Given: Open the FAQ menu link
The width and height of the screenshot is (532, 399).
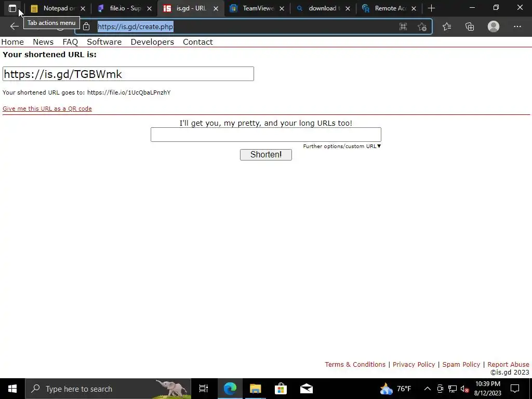Looking at the screenshot, I should 70,42.
